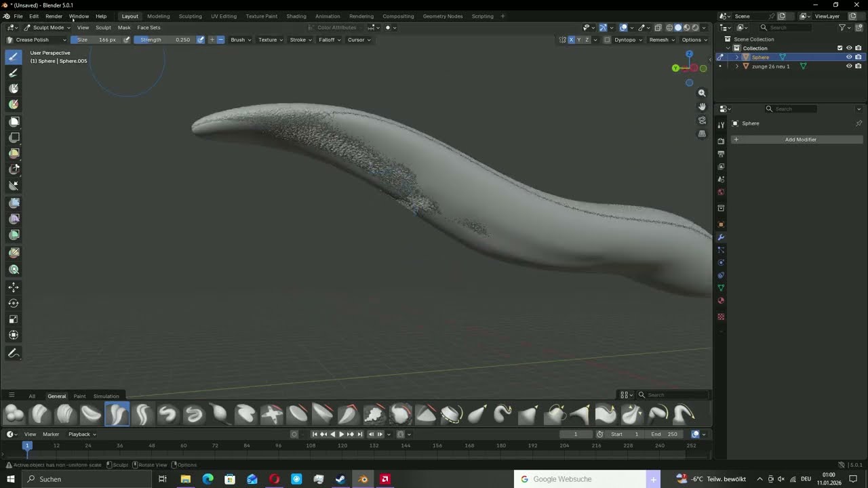The width and height of the screenshot is (868, 488).
Task: Expand the Brush settings dropdown
Action: click(x=241, y=40)
